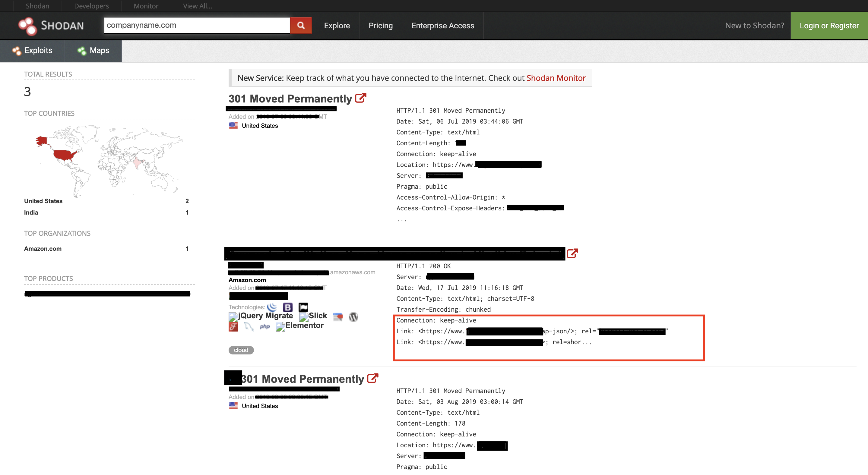The height and width of the screenshot is (475, 868).
Task: Click the amazonaws.com hostname text
Action: point(352,272)
